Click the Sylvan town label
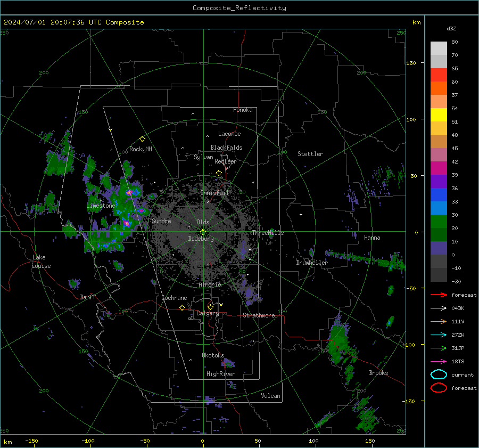 pos(203,157)
